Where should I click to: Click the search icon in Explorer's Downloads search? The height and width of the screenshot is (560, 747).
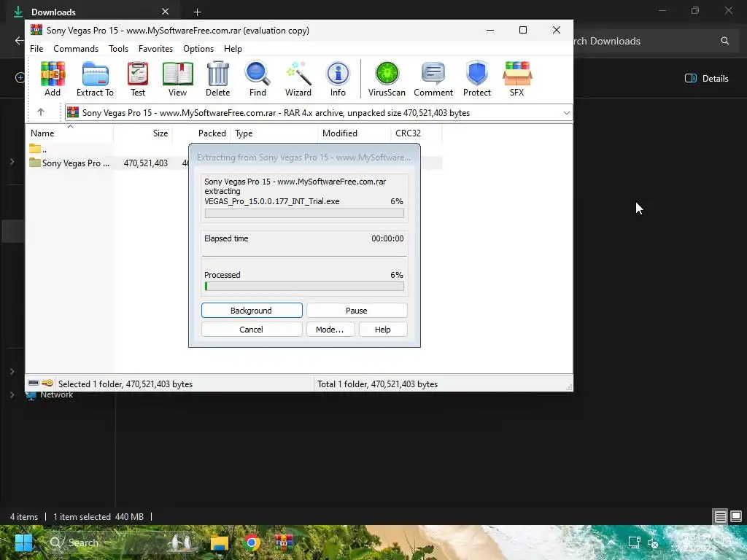pos(724,41)
